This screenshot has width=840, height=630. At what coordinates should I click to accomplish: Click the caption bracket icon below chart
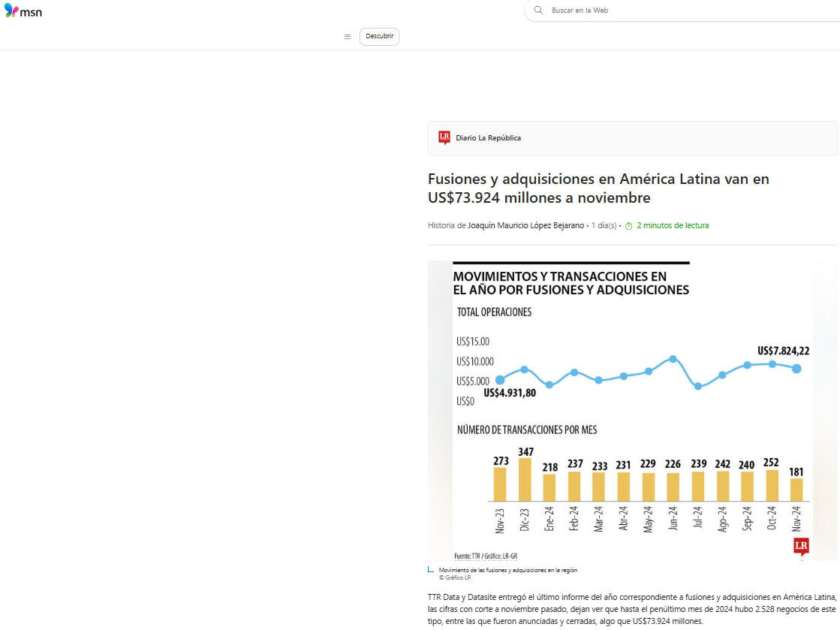click(x=431, y=570)
